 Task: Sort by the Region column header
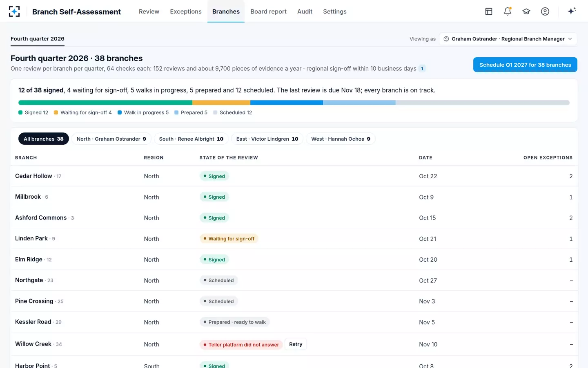click(x=154, y=157)
